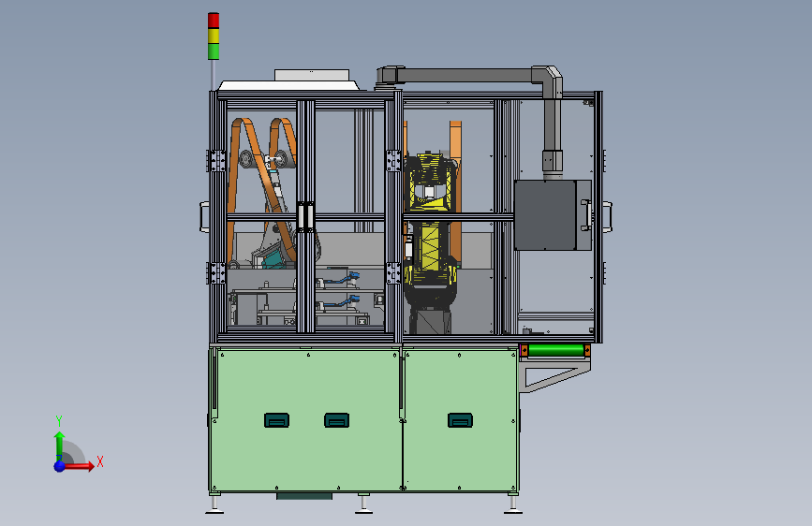This screenshot has height=526, width=812.
Task: Select the red lamp of signal tower
Action: coord(214,21)
